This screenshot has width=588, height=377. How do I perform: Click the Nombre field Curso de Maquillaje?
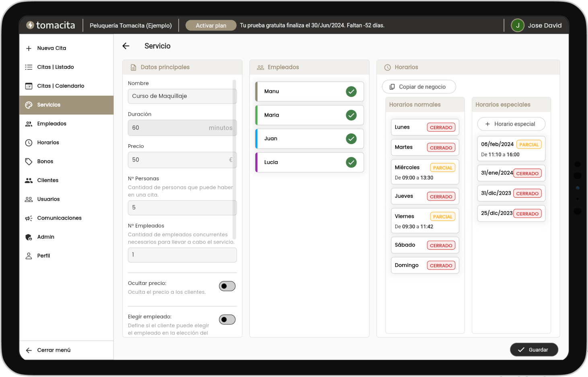[182, 96]
